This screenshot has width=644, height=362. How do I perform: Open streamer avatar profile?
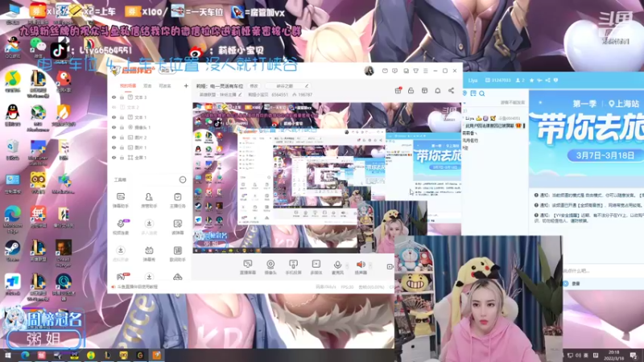(369, 71)
